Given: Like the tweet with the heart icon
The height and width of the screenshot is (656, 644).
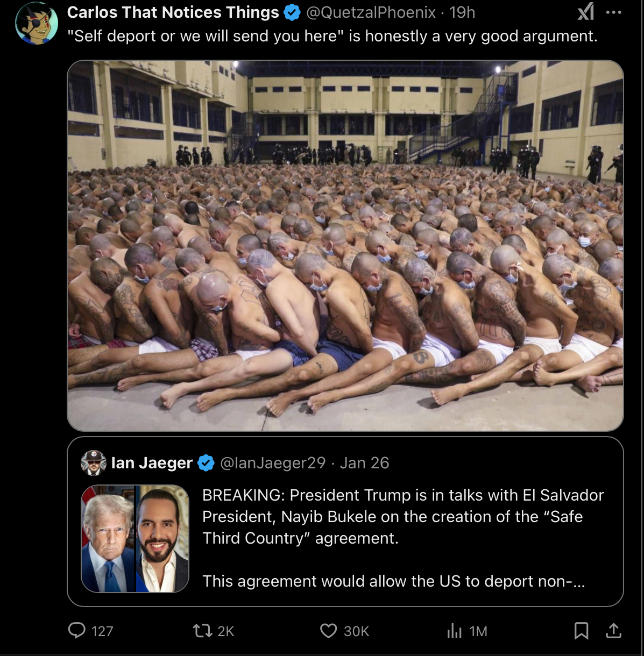Looking at the screenshot, I should click(x=328, y=630).
